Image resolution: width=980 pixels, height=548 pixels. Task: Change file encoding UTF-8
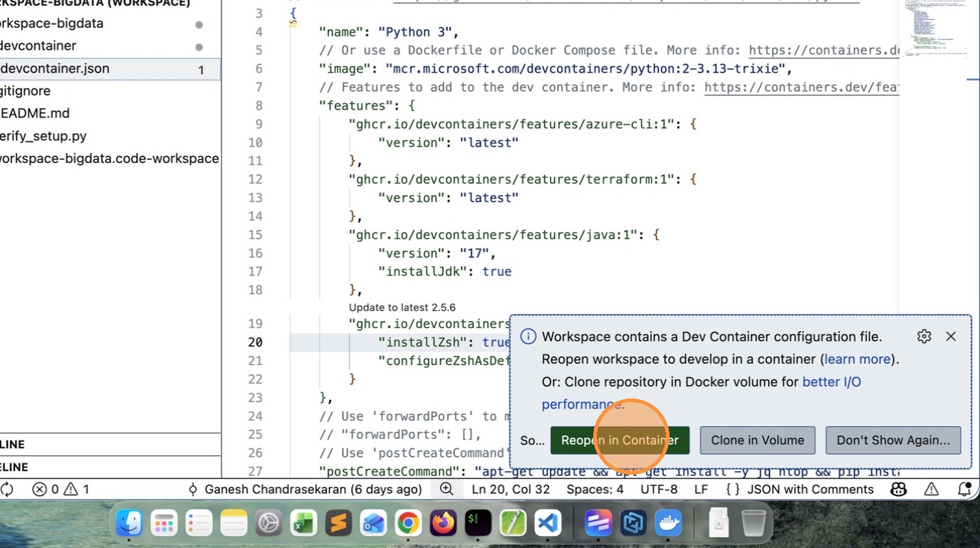(x=659, y=490)
